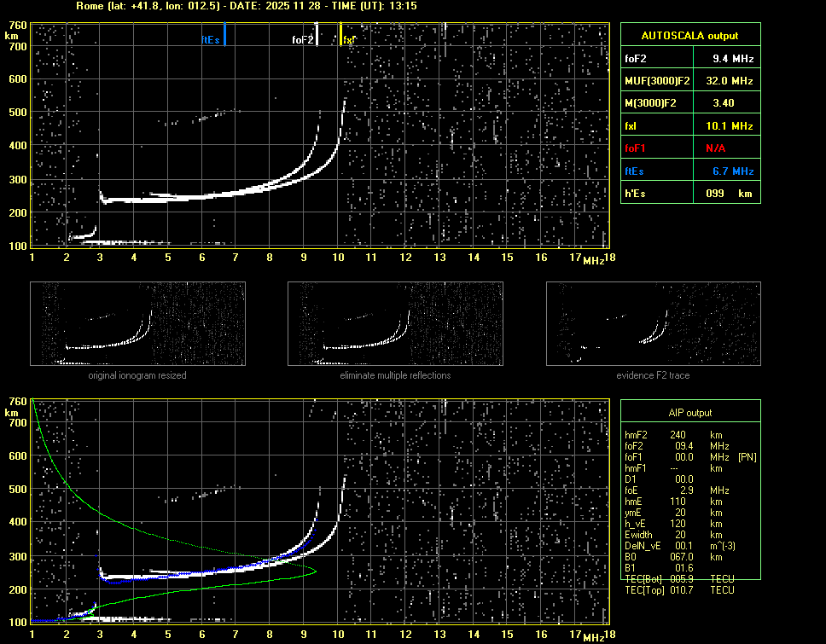Click the yellow fxI marker on top ionogram

tap(340, 35)
